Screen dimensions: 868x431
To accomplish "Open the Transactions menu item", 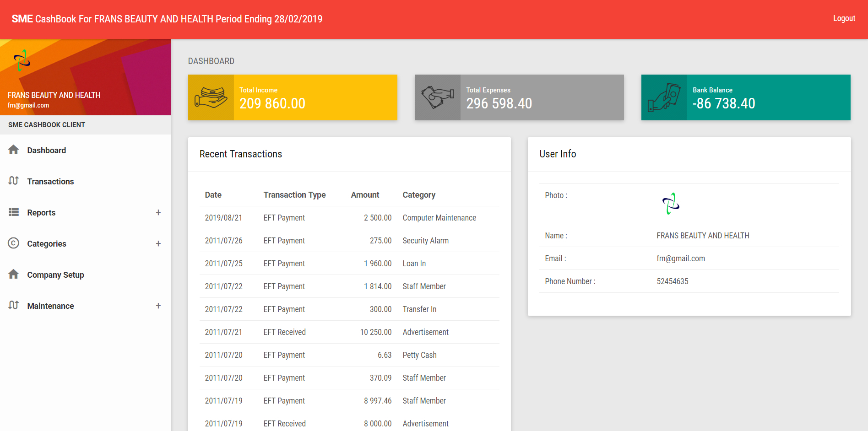I will tap(85, 181).
